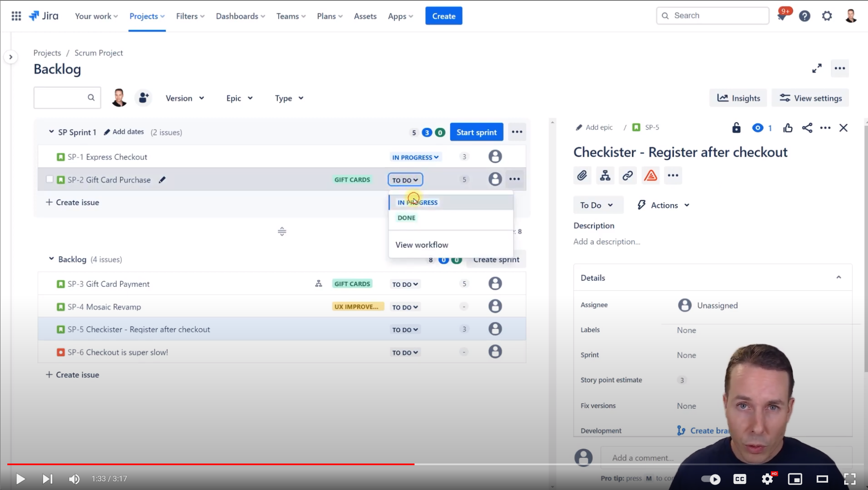Open the Version filter dropdown

click(185, 98)
